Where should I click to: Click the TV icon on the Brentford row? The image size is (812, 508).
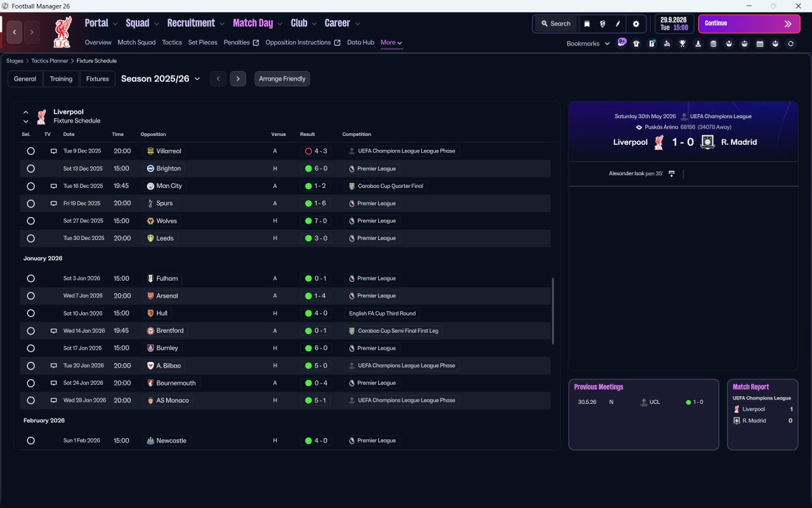point(54,331)
